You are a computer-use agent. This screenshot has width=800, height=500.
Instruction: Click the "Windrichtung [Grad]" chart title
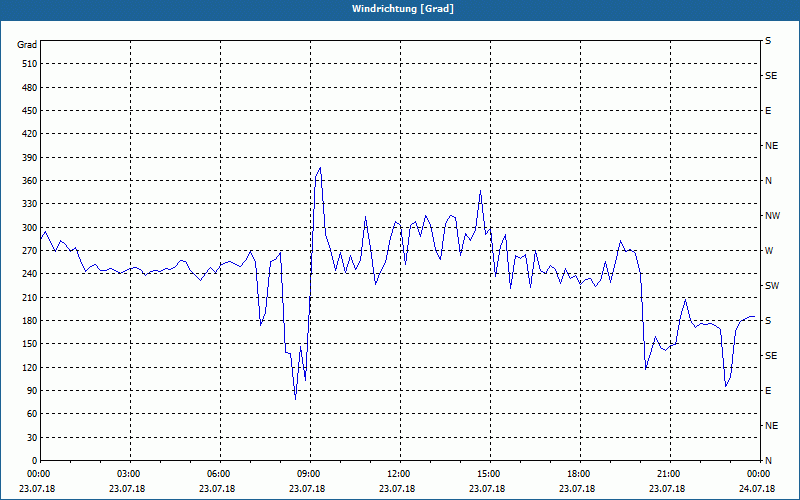point(403,9)
